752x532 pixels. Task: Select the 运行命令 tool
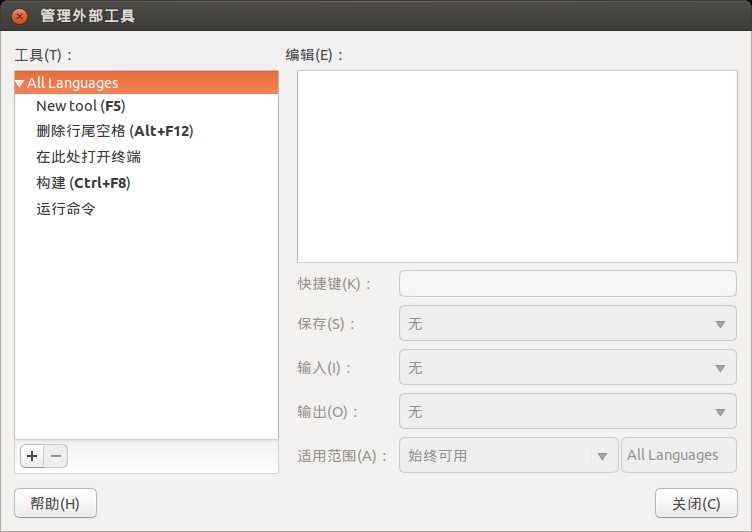point(146,209)
